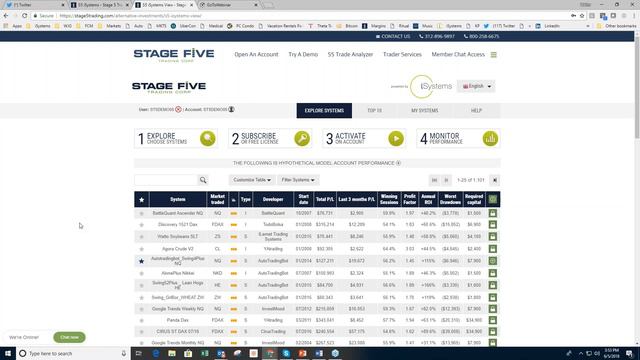This screenshot has height=360, width=640.
Task: Click green subscribe icon in BattleQuant Ascender NQ row
Action: [x=493, y=213]
